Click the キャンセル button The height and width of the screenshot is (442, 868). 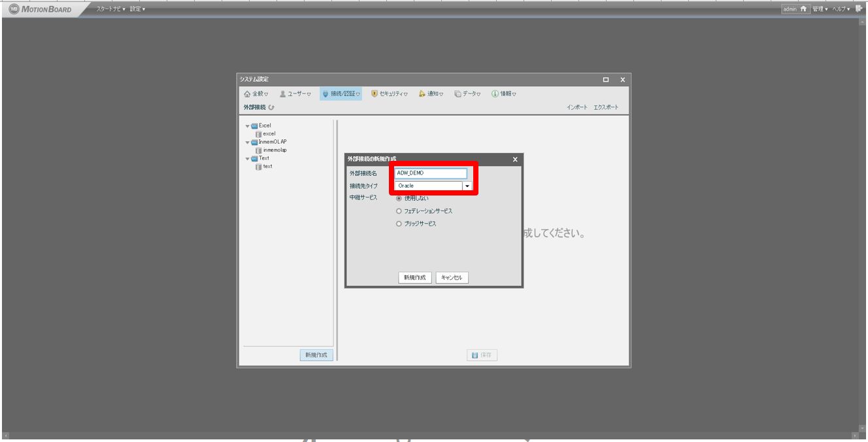pos(452,278)
